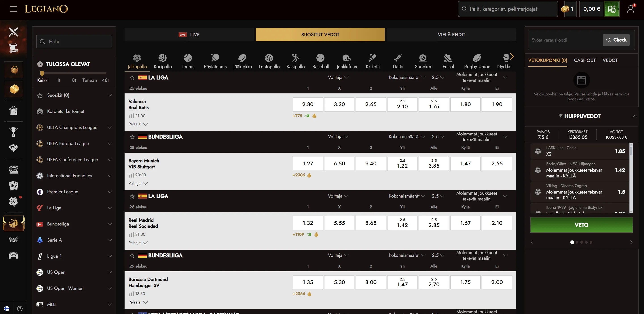Open the live broadcast sidebar icon
The image size is (644, 314).
tap(13, 239)
